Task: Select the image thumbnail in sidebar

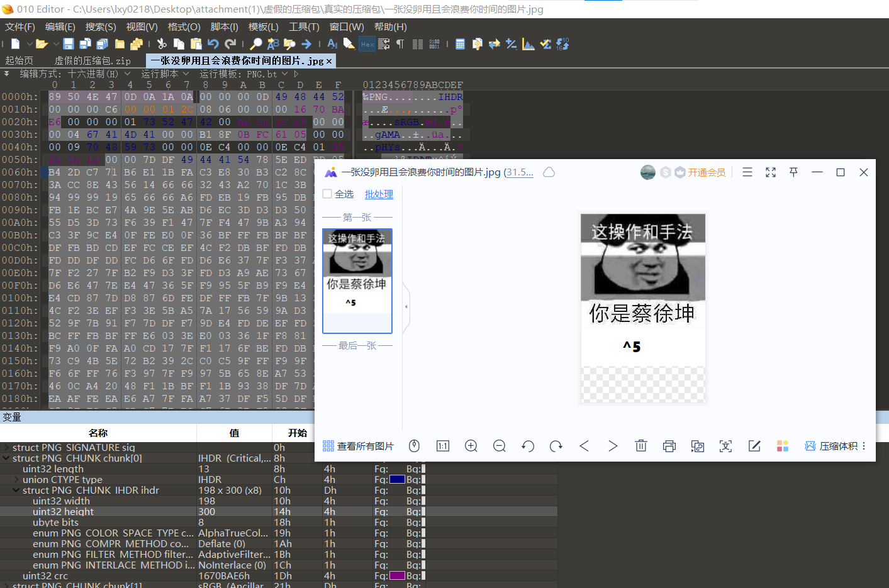Action: 357,280
